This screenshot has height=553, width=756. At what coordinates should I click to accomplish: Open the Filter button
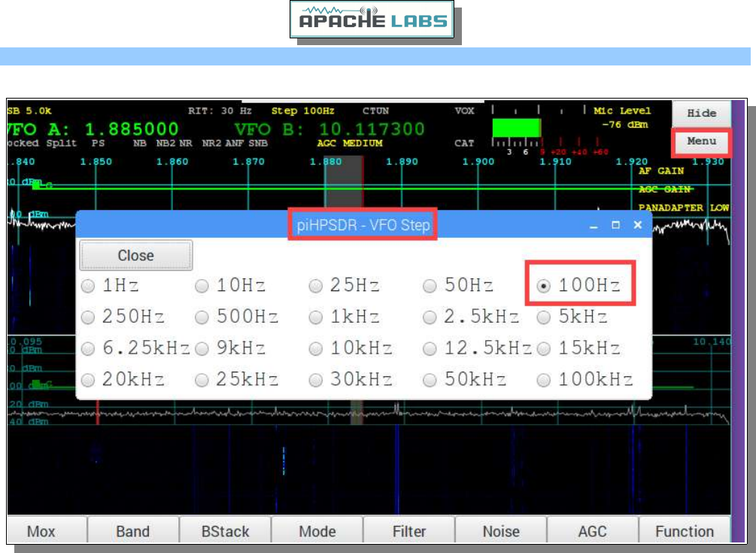(x=409, y=531)
